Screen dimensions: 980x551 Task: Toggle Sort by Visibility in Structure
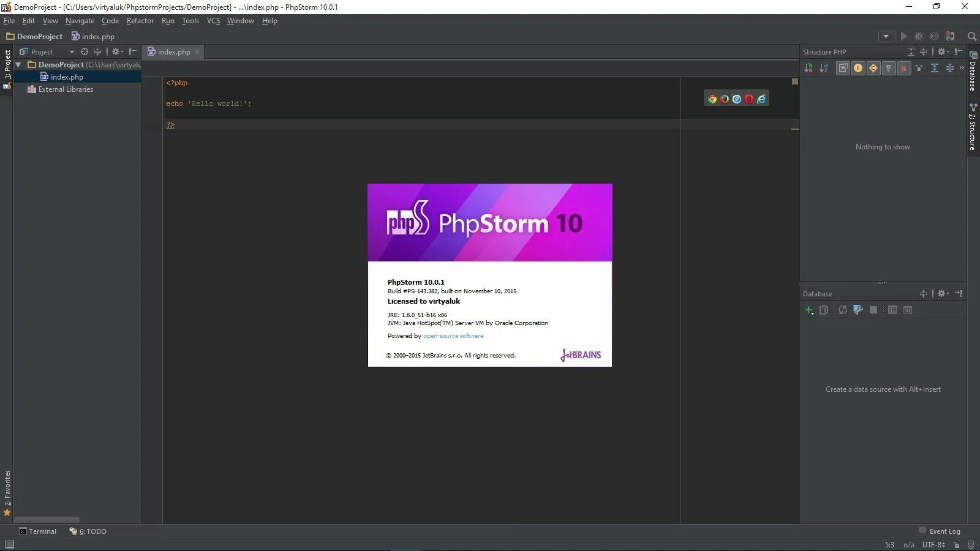(809, 69)
